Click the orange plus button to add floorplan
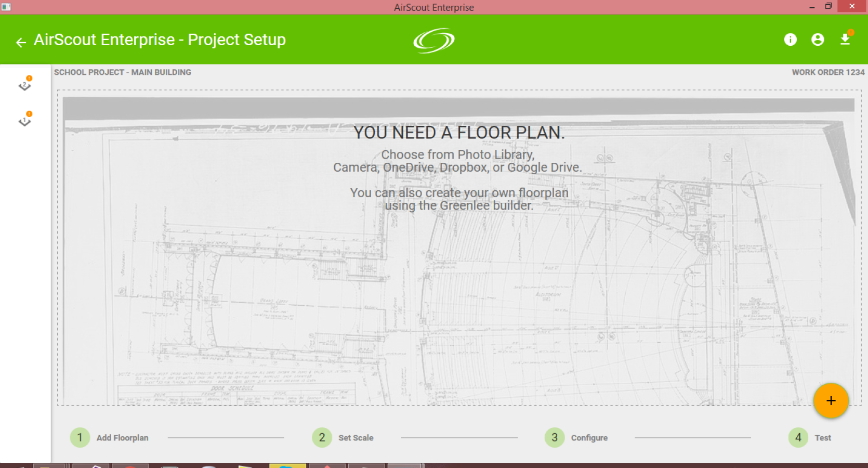 click(831, 400)
